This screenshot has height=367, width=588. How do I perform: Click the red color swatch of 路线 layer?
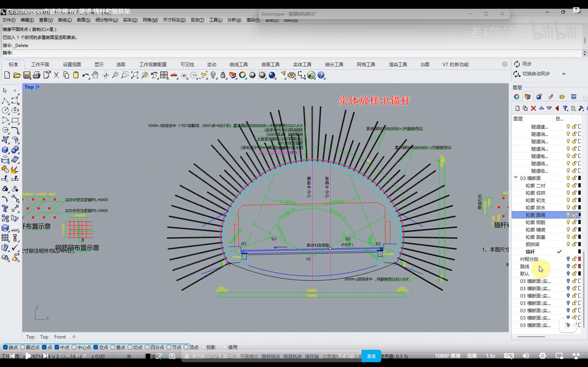[580, 266]
